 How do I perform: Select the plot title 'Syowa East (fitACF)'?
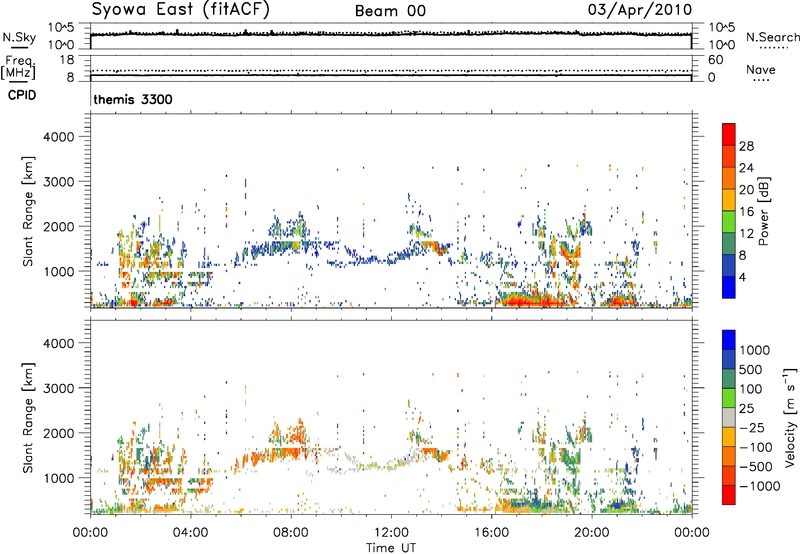pos(180,10)
